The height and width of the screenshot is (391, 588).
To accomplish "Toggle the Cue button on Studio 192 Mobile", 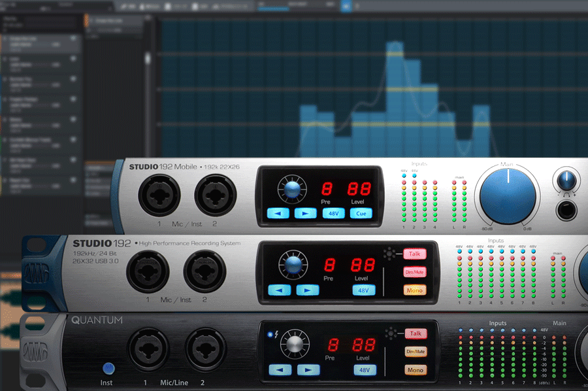I will coord(361,213).
